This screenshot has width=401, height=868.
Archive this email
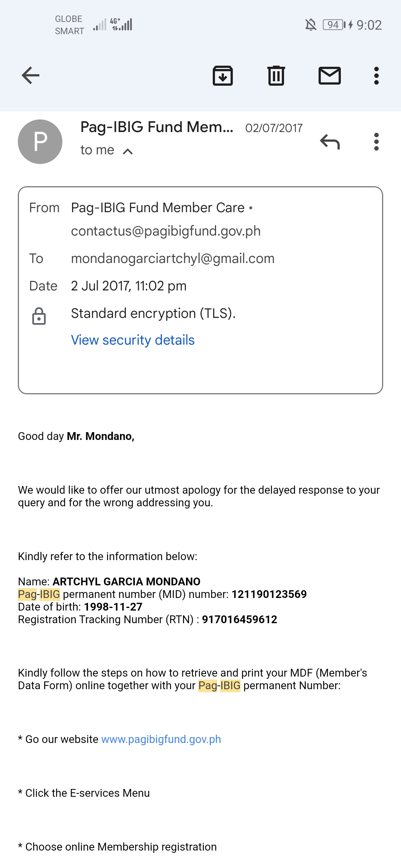click(223, 76)
